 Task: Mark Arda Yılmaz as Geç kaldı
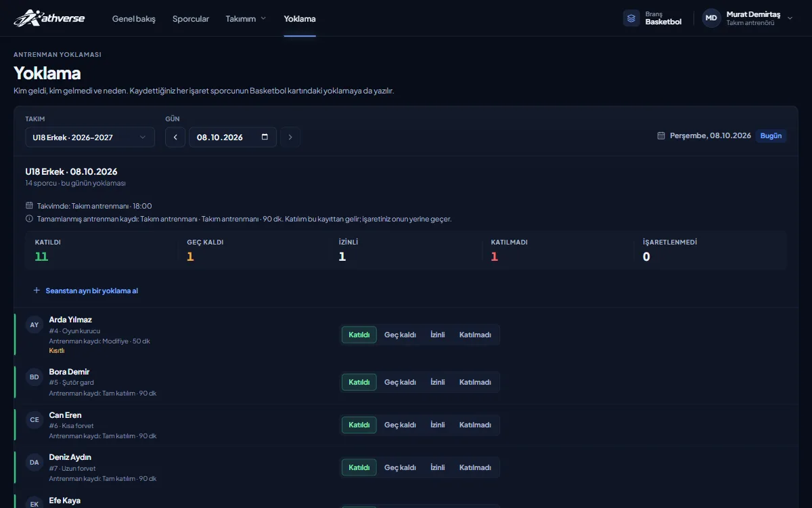(x=400, y=335)
